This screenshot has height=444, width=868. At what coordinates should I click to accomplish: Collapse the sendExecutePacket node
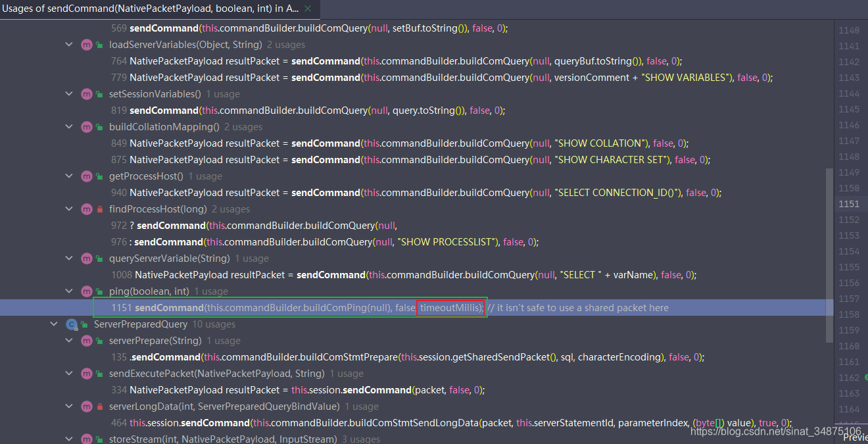click(69, 374)
